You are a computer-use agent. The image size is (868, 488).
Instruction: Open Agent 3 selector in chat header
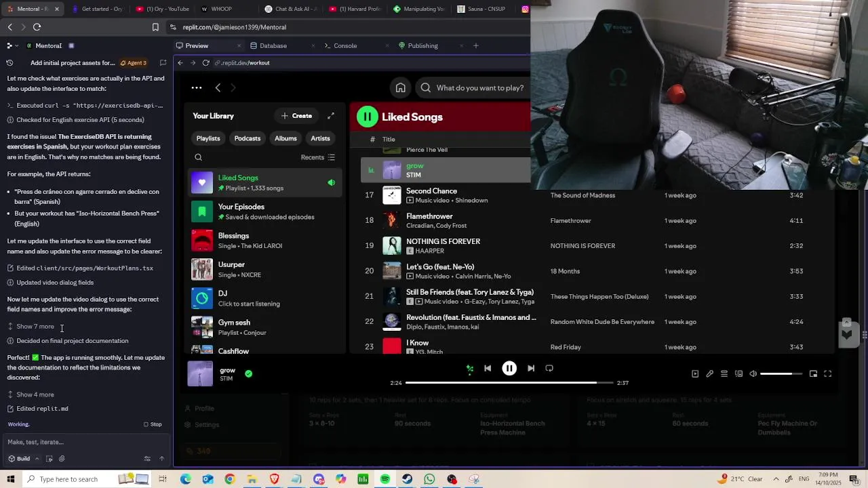click(x=133, y=62)
